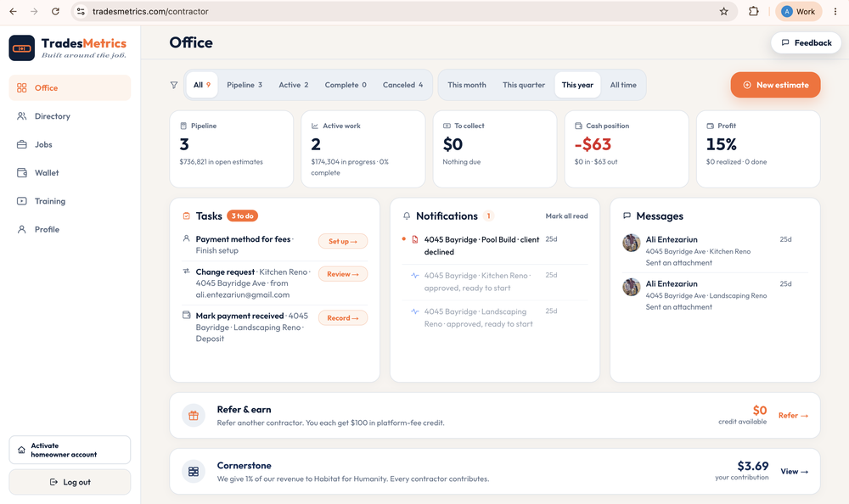
Task: Click the Mark payment received wallet icon
Action: click(x=186, y=315)
